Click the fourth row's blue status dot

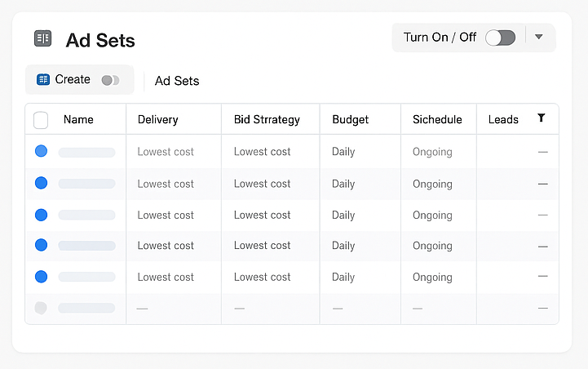pos(42,245)
